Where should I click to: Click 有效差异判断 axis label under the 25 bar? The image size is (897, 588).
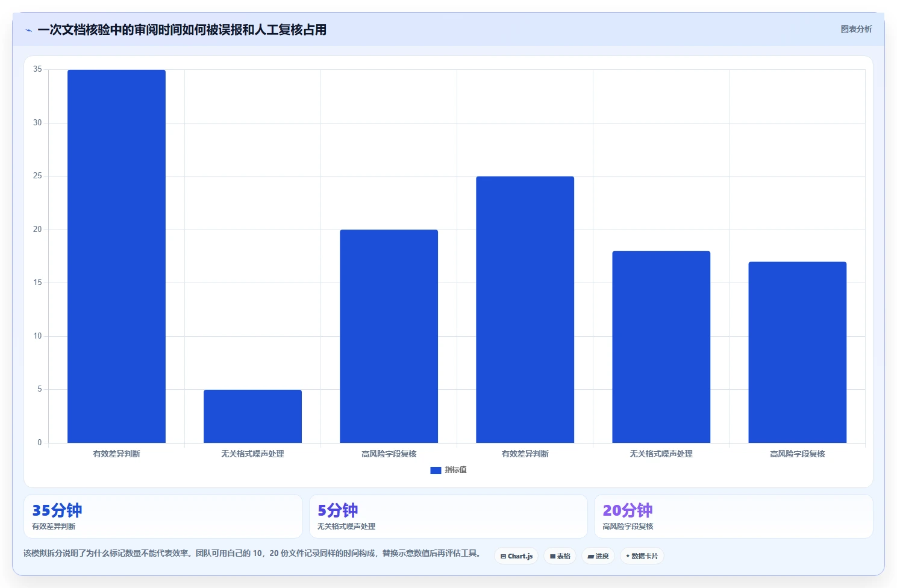pyautogui.click(x=525, y=454)
